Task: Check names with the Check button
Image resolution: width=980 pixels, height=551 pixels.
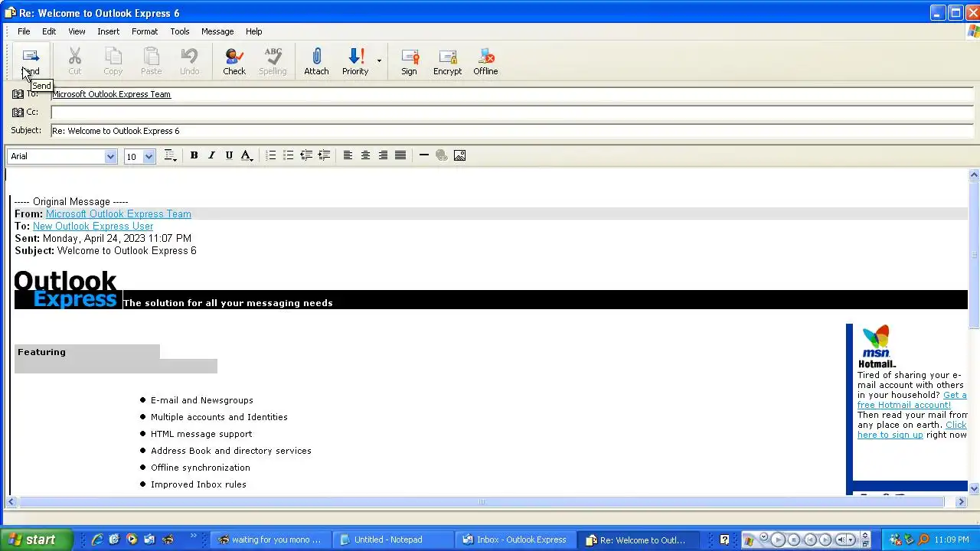Action: click(x=234, y=62)
